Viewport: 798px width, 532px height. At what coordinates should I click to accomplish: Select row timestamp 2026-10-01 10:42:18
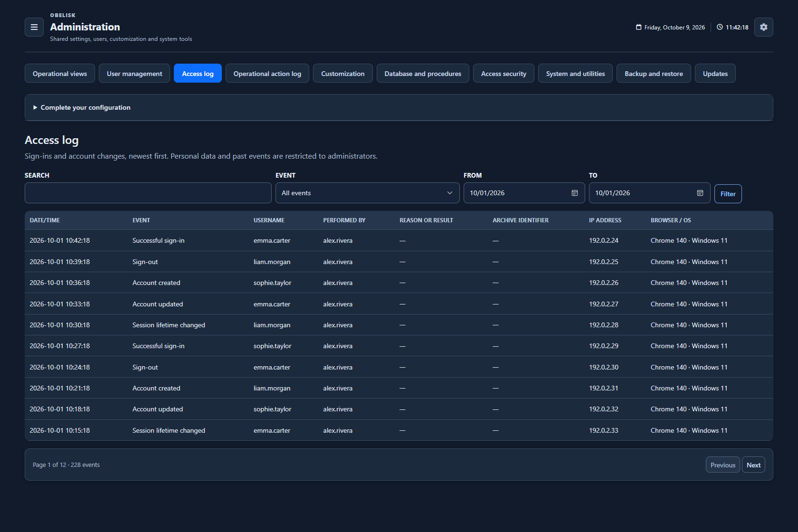coord(60,240)
